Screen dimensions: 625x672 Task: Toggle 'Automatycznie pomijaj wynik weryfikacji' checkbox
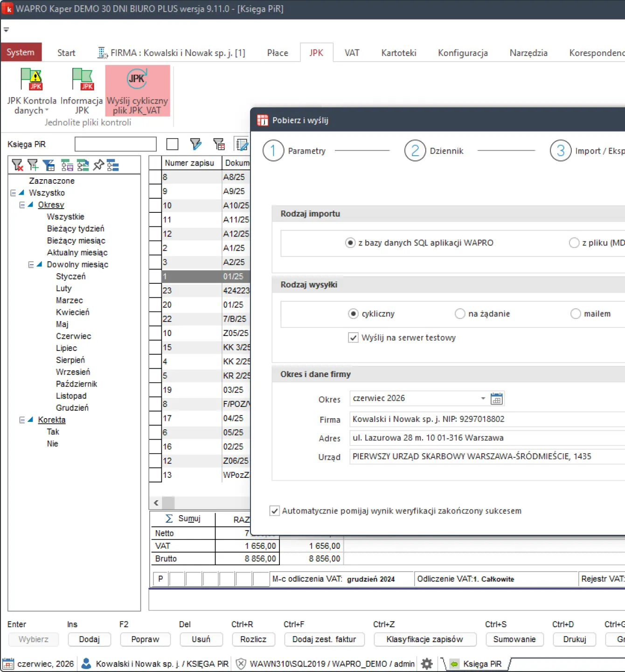coord(275,511)
